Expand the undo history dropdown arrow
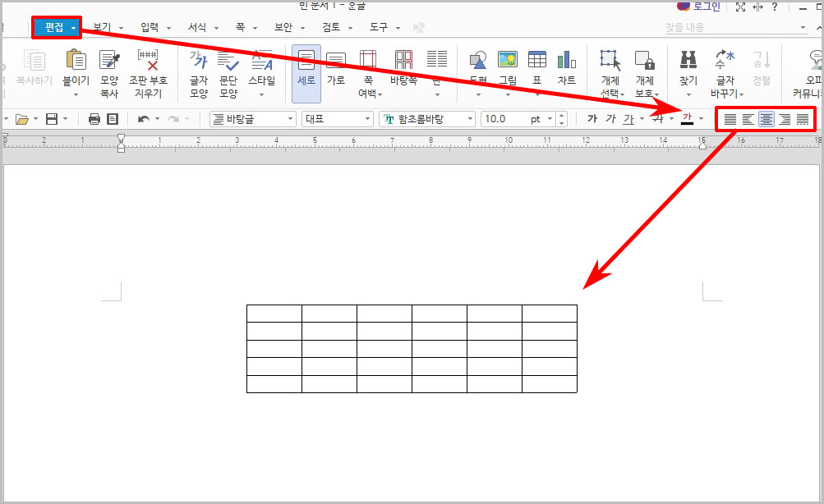Image resolution: width=824 pixels, height=504 pixels. 157,119
